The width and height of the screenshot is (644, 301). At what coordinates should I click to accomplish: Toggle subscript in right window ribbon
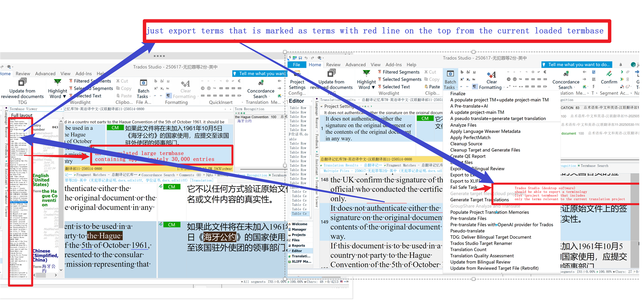click(x=468, y=79)
